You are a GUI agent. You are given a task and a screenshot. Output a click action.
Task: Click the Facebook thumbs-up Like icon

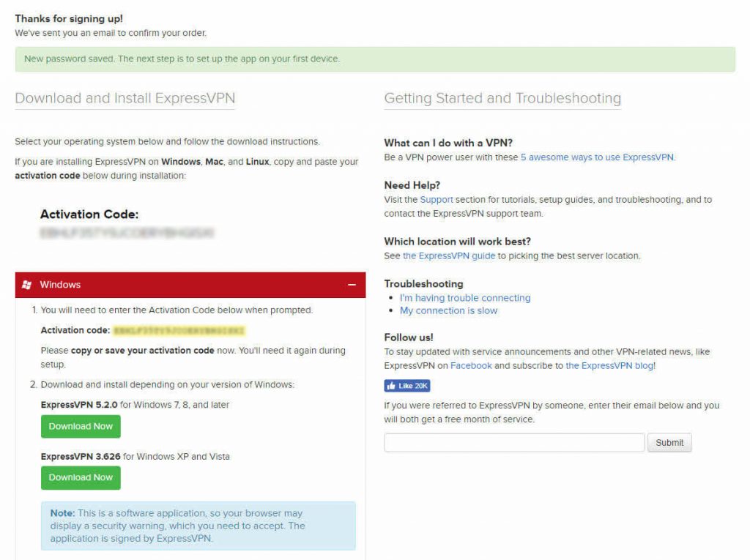click(391, 386)
